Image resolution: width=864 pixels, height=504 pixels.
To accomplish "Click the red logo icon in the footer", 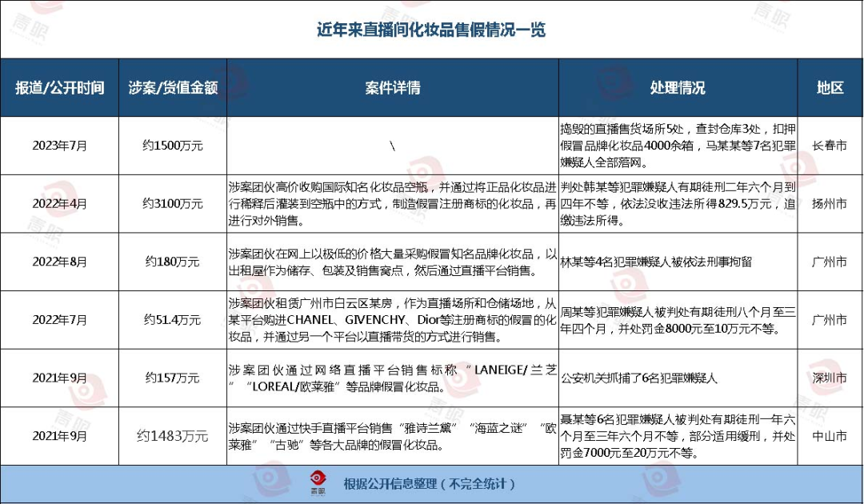I will tap(318, 483).
